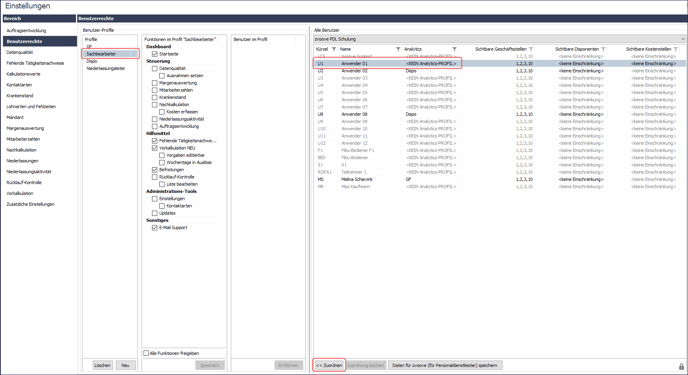Image resolution: width=688 pixels, height=375 pixels.
Task: Open Kontaktkarten in Bereich sidebar
Action: coord(19,85)
